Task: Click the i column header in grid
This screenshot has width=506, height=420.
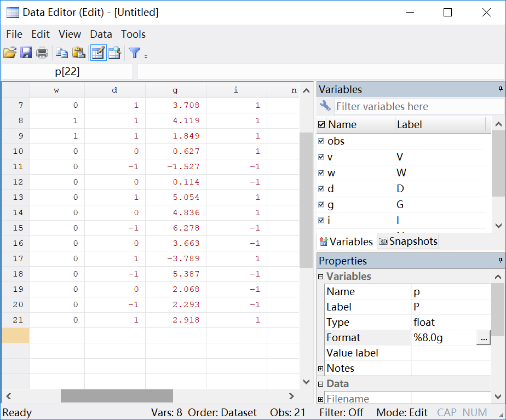Action: pos(236,90)
